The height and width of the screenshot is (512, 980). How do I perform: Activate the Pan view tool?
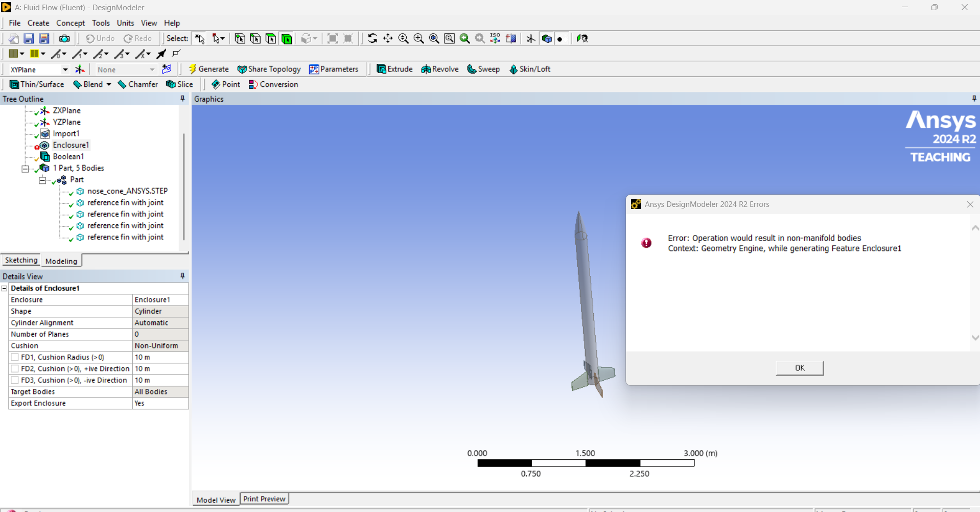tap(388, 38)
